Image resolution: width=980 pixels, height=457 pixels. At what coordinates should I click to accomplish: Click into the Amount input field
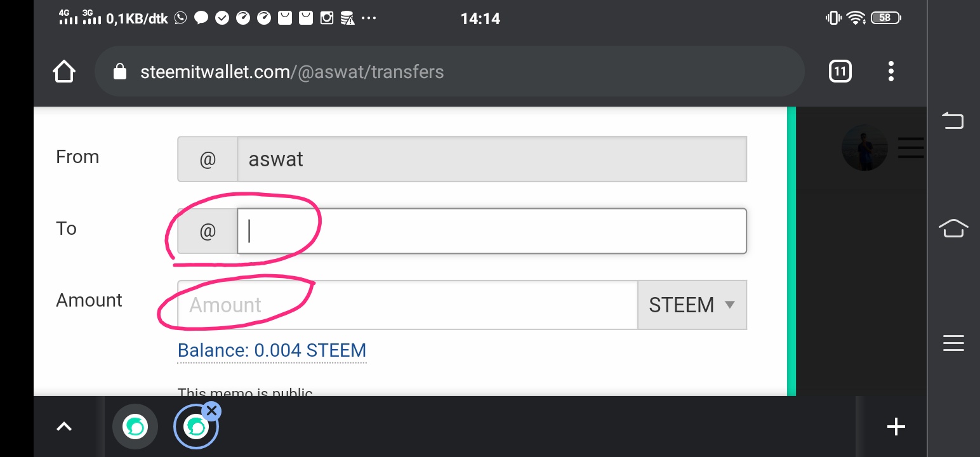point(406,305)
